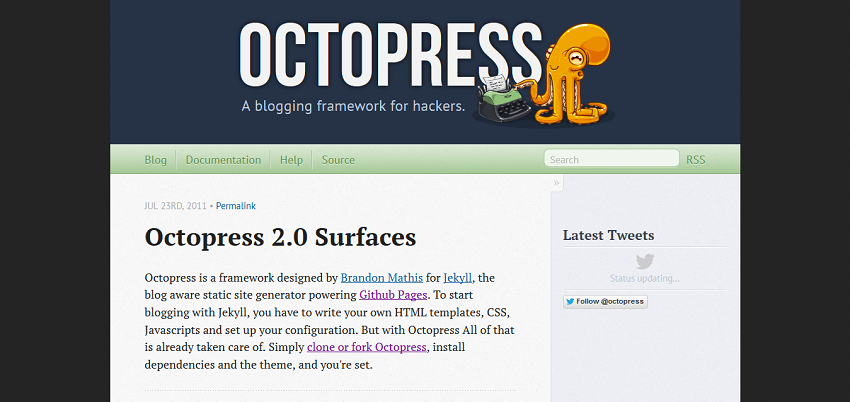850x402 pixels.
Task: Subscribe via the RSS link
Action: pyautogui.click(x=696, y=160)
